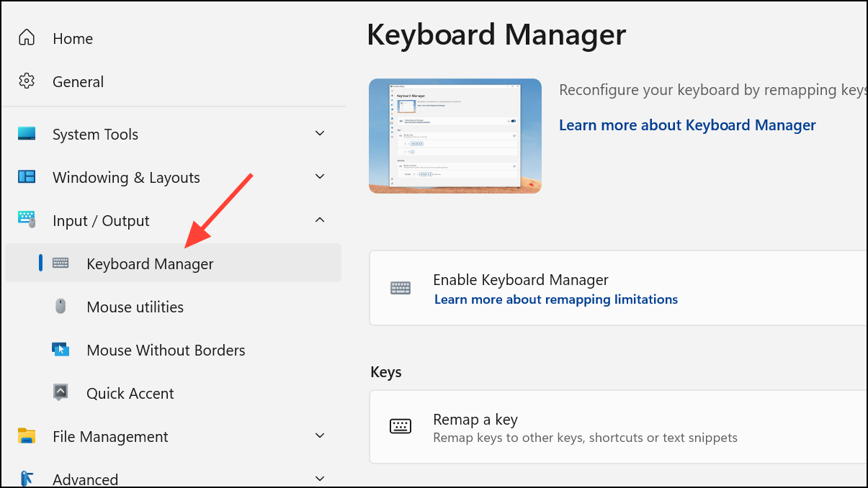
Task: Select the Mouse utilities label
Action: tap(135, 307)
